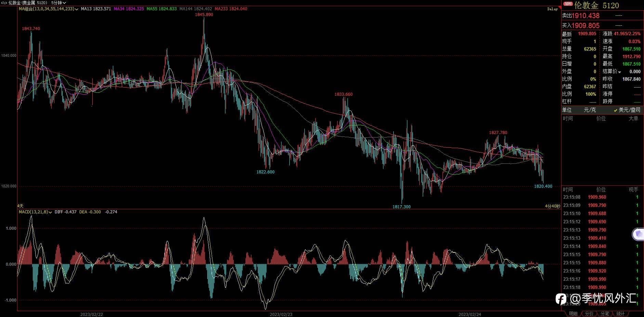644x317 pixels.
Task: Click the MA34 1824.325 legend label
Action: tap(129, 9)
